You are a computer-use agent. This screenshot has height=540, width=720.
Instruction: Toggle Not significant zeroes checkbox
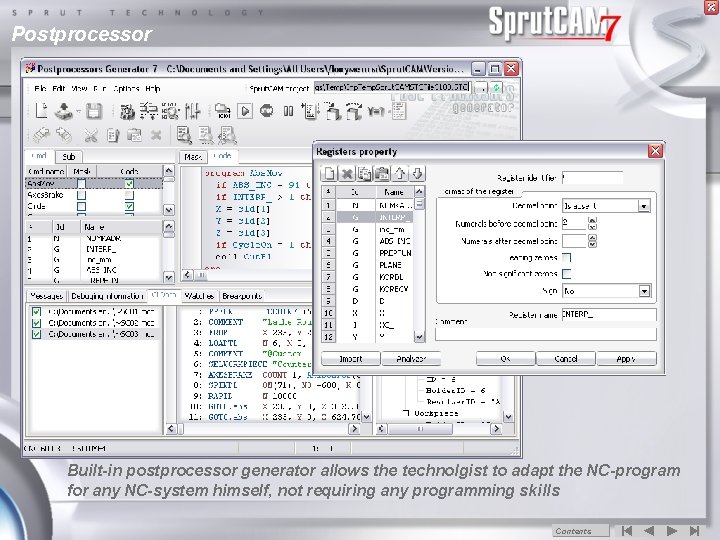point(567,274)
